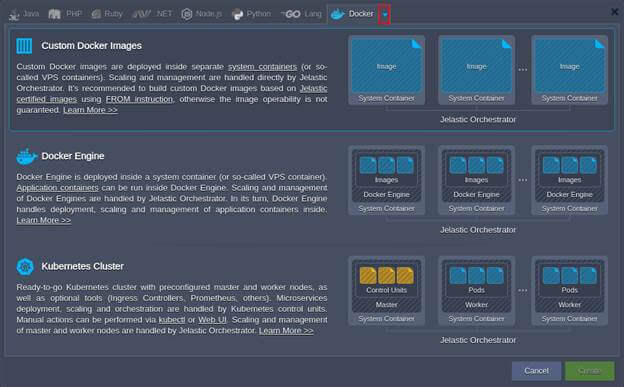Open the Node.js tab
This screenshot has width=624, height=387.
point(201,14)
